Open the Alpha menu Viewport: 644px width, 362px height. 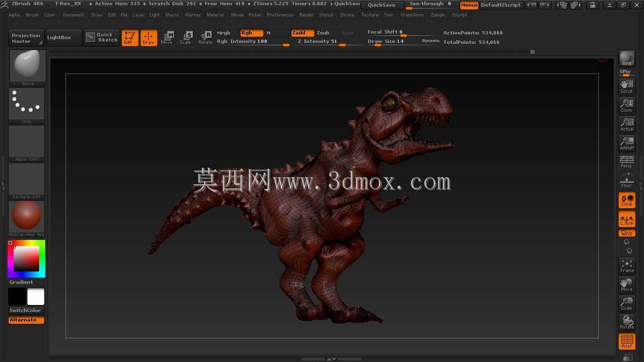tap(14, 15)
